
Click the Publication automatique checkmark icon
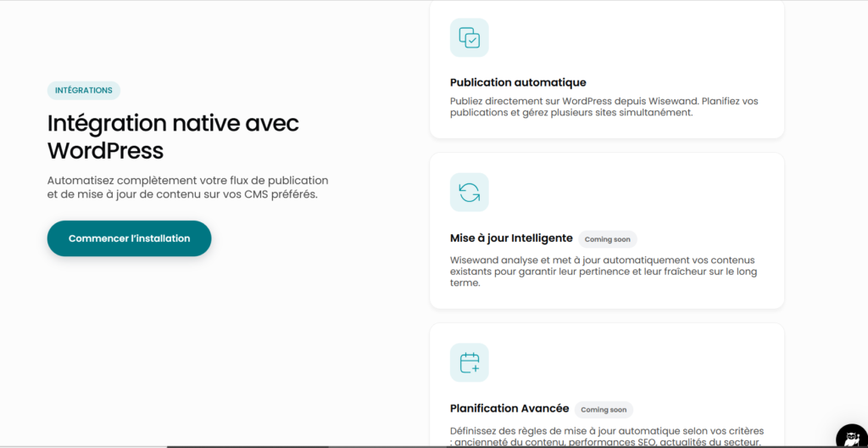click(469, 37)
